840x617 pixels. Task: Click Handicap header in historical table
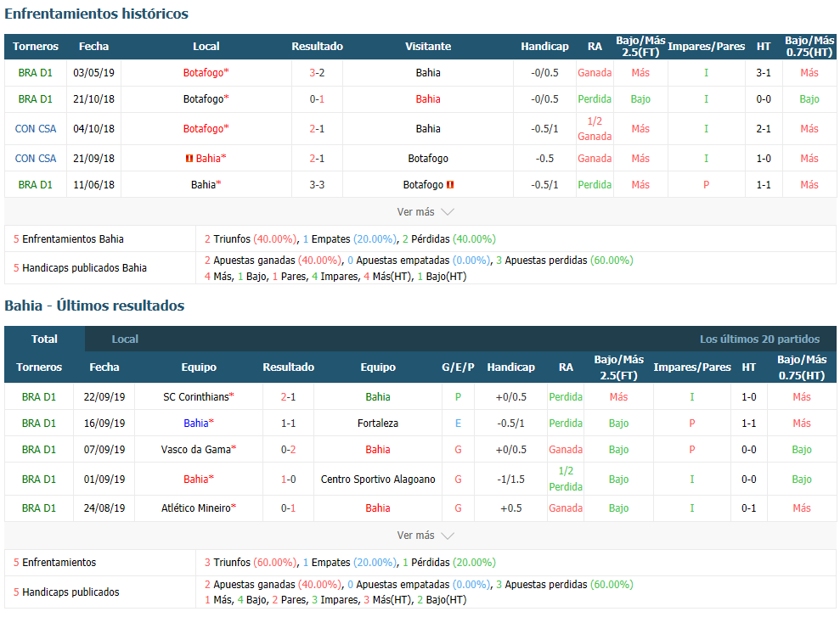point(544,47)
